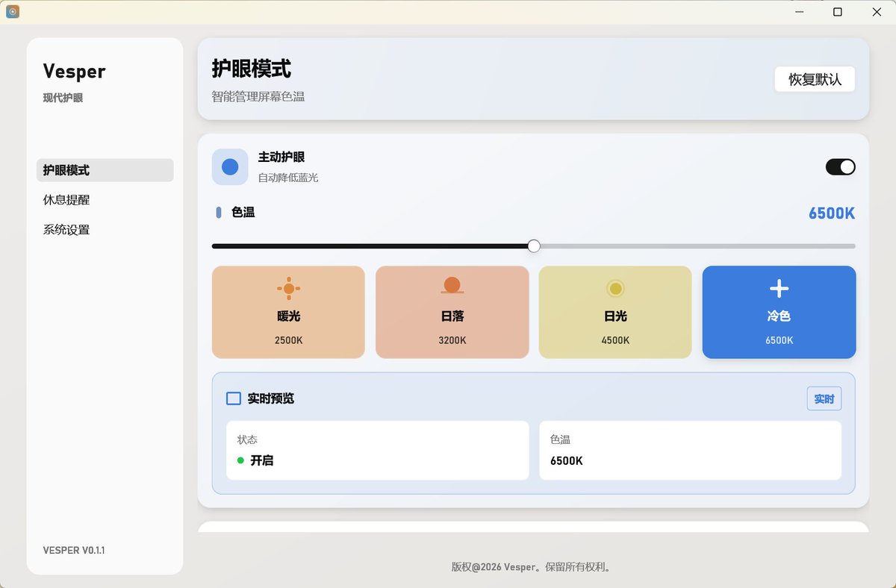Minimize the Vesper window
The height and width of the screenshot is (588, 896).
point(799,12)
